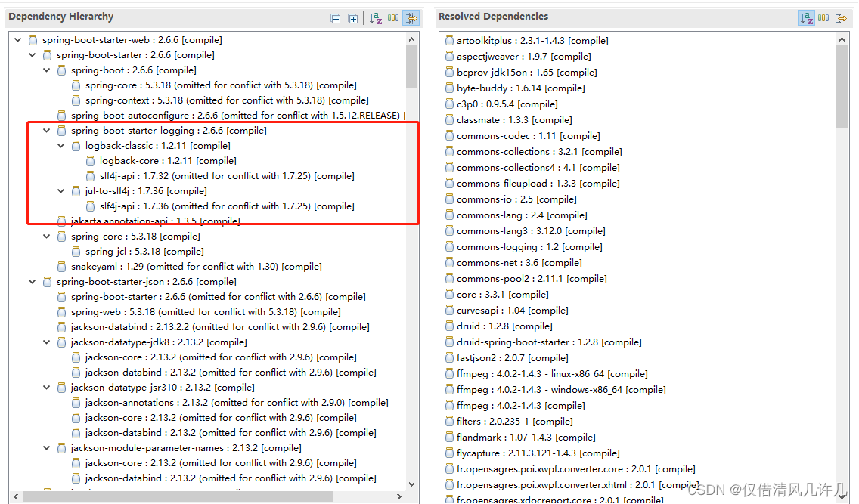The height and width of the screenshot is (504, 859).
Task: Select commons-collections4 : 4.1 entry
Action: click(x=538, y=168)
